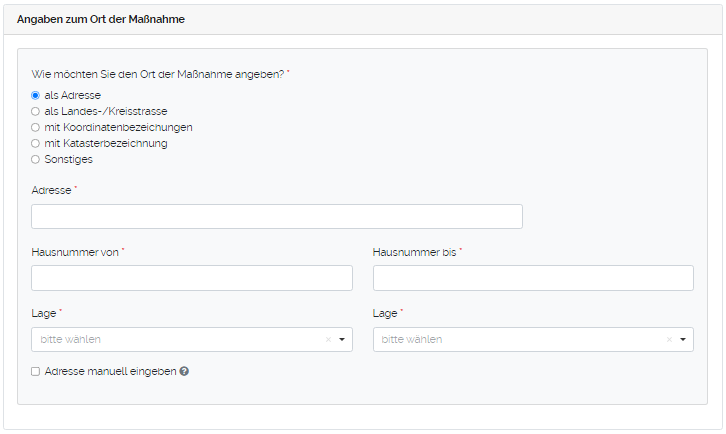
Task: Clear the left Lage selection with x icon
Action: pos(328,340)
